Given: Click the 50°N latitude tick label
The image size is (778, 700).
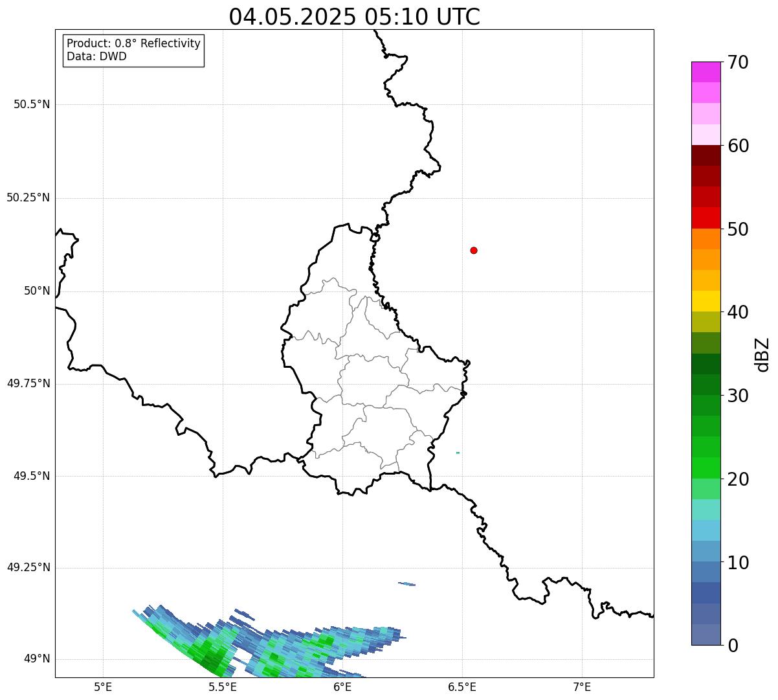Looking at the screenshot, I should (x=37, y=291).
